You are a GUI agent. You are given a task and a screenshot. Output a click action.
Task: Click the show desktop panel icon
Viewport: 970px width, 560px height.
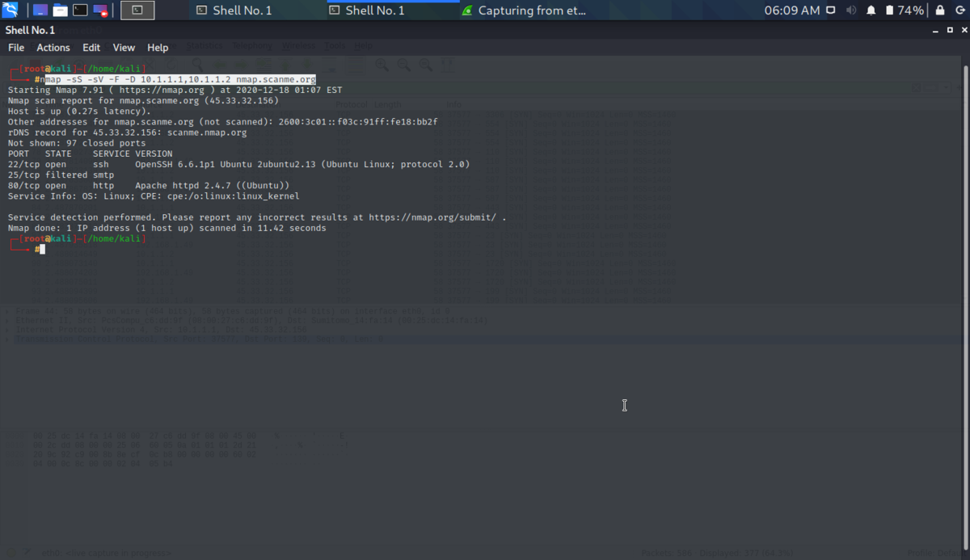click(x=40, y=11)
